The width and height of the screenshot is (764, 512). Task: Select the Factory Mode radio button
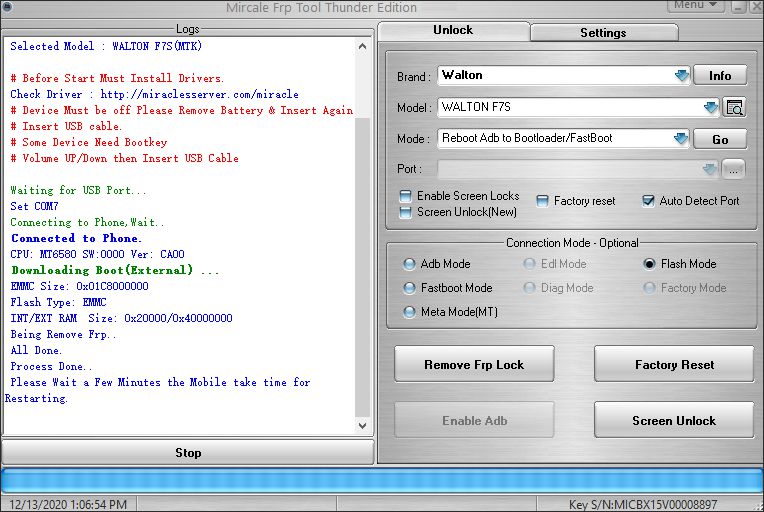pyautogui.click(x=649, y=288)
